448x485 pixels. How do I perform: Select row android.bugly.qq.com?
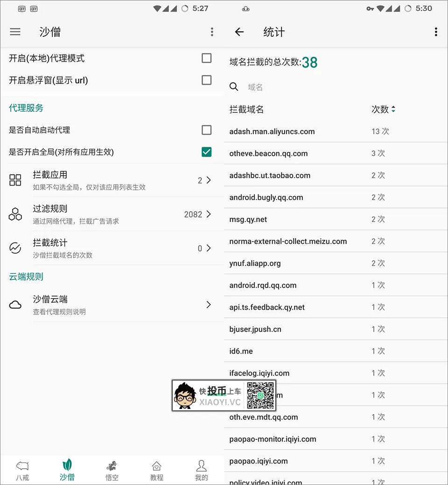click(x=336, y=197)
